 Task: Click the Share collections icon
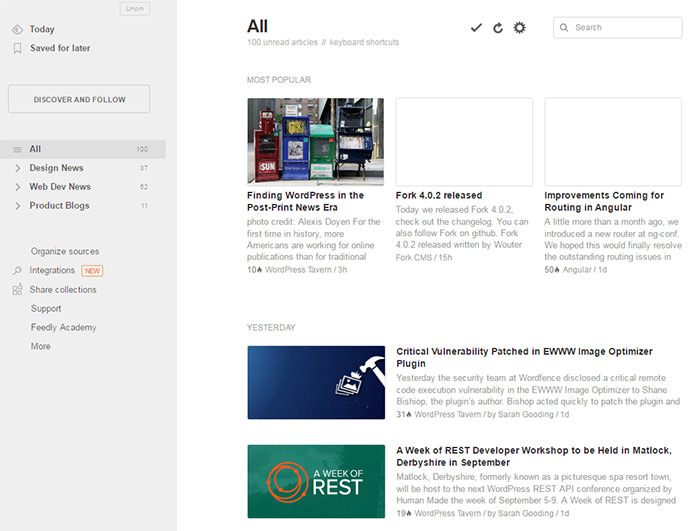coord(17,289)
